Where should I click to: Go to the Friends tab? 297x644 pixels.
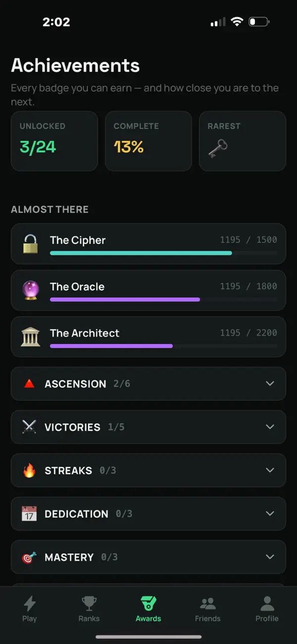click(208, 609)
